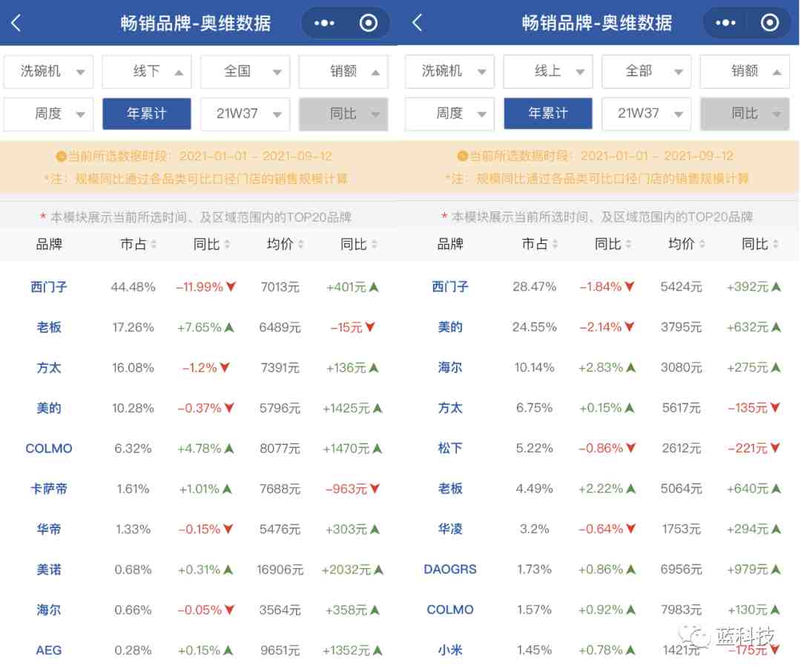Open 21W37 week dropdown in left panel
The image size is (801, 672).
click(245, 113)
